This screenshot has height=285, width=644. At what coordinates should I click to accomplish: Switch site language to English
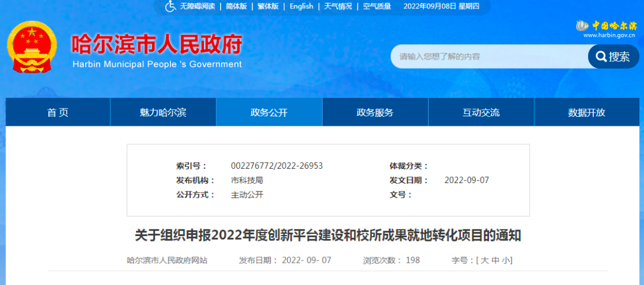tap(301, 7)
